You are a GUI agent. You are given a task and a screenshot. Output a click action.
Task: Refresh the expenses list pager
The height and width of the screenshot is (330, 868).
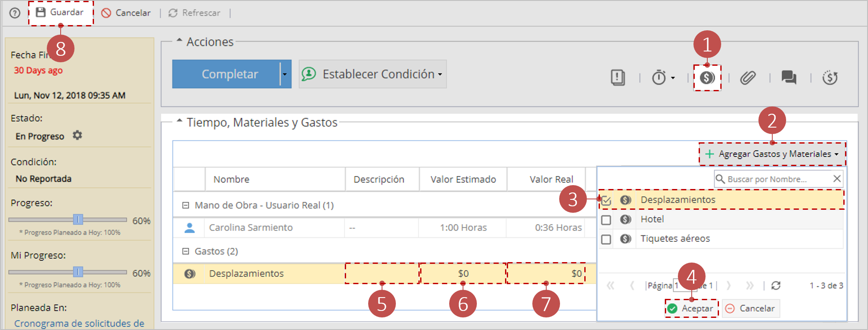tap(776, 285)
